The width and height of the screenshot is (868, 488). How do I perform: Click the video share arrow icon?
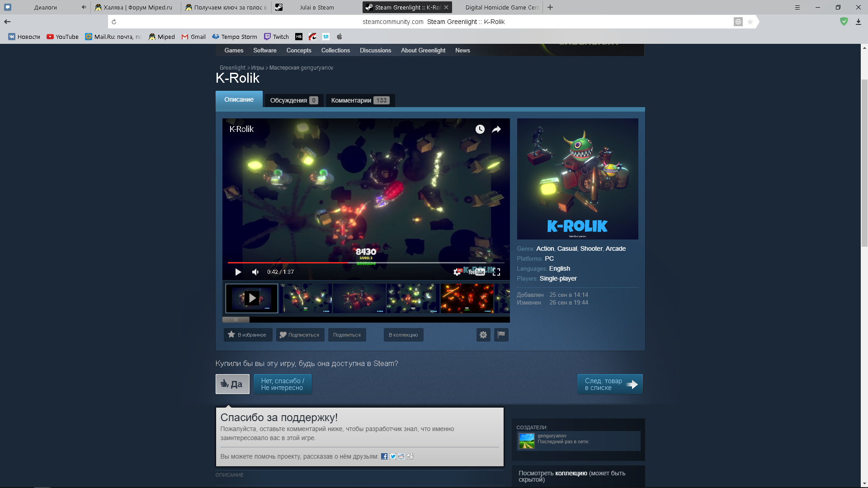496,129
